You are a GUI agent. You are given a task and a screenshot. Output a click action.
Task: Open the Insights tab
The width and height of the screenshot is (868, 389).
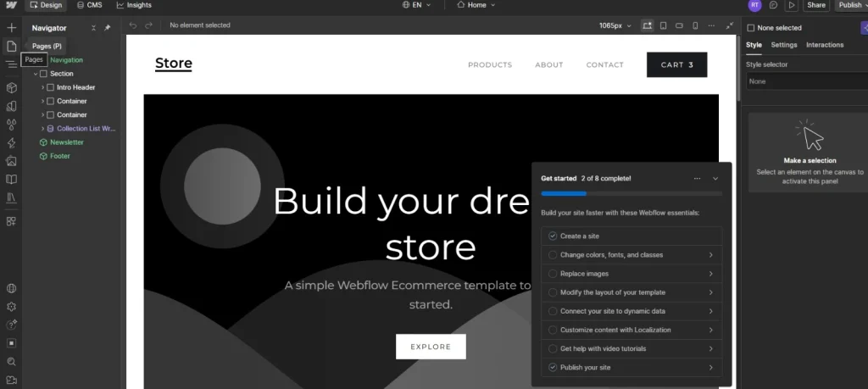[133, 5]
